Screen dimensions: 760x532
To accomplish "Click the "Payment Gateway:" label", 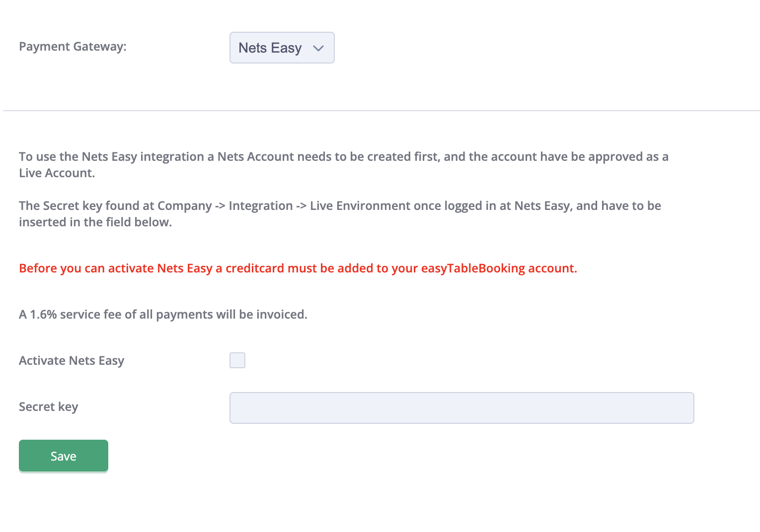I will coord(73,47).
